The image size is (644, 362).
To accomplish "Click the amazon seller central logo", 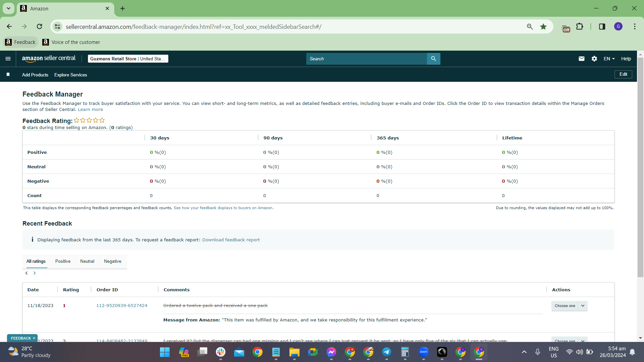I will [x=49, y=59].
